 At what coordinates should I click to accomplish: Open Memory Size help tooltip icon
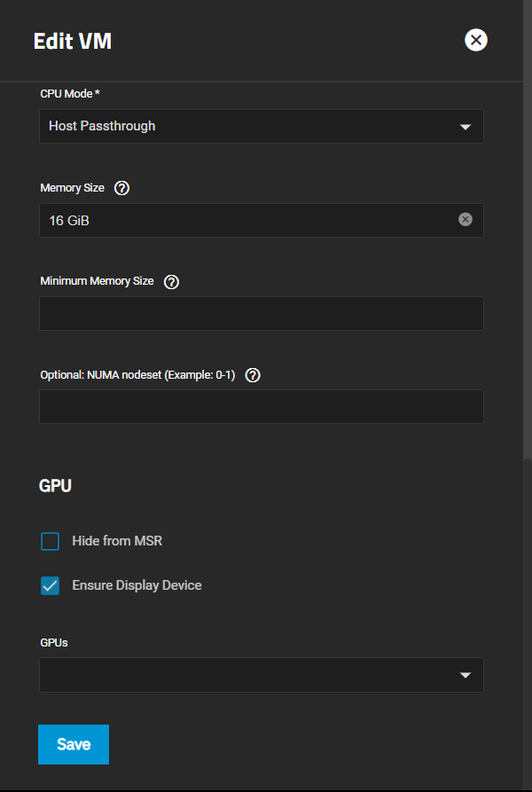(x=121, y=188)
